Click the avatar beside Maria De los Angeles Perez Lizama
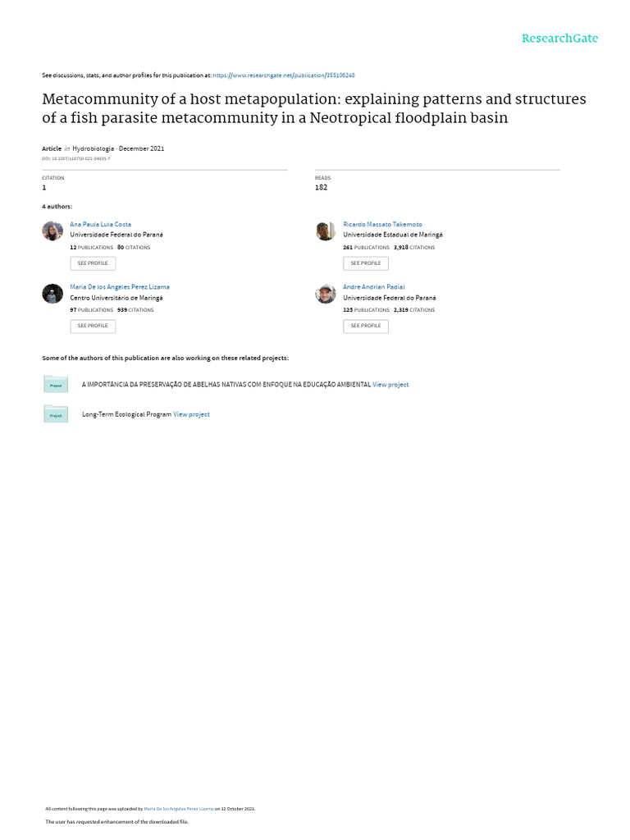630x840 pixels. click(x=52, y=294)
